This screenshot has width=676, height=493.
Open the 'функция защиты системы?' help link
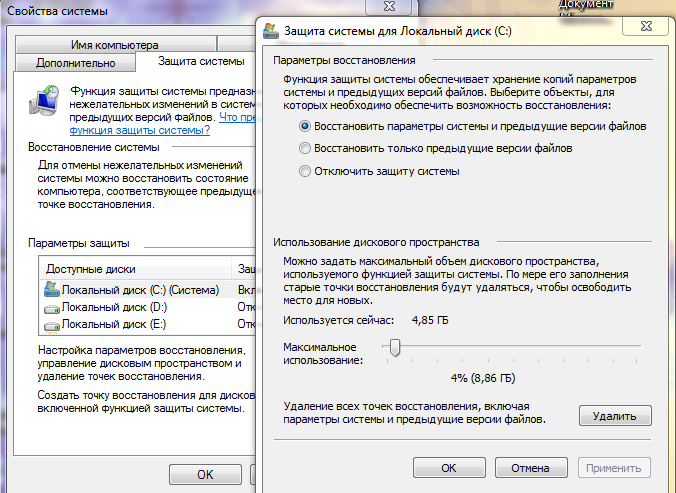pyautogui.click(x=140, y=130)
